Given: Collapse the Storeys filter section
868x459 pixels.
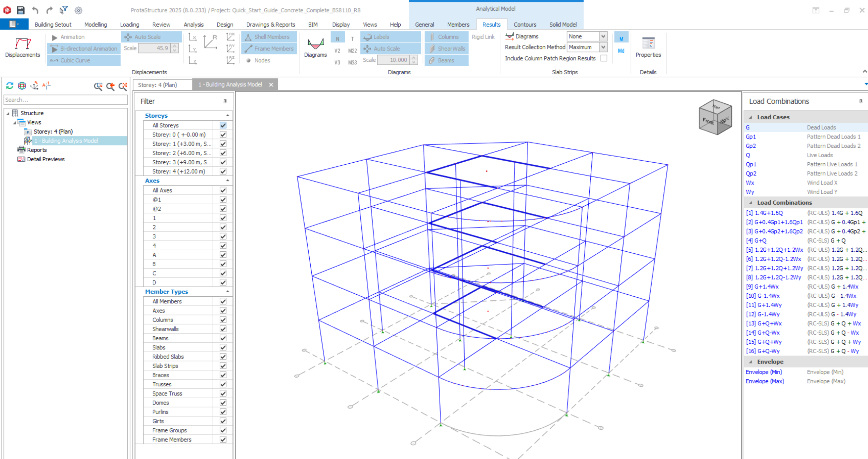Looking at the screenshot, I should [x=228, y=116].
